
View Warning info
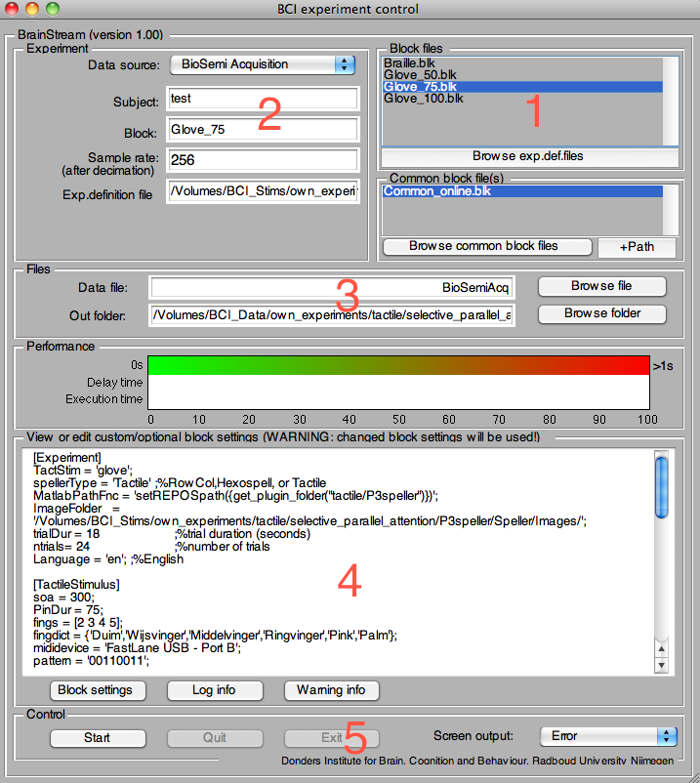tap(331, 690)
